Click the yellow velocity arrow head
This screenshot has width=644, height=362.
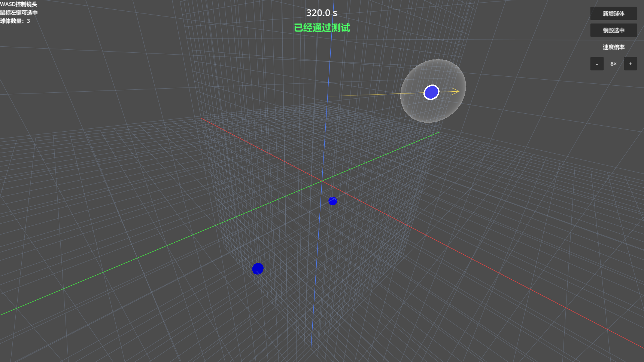pyautogui.click(x=456, y=91)
